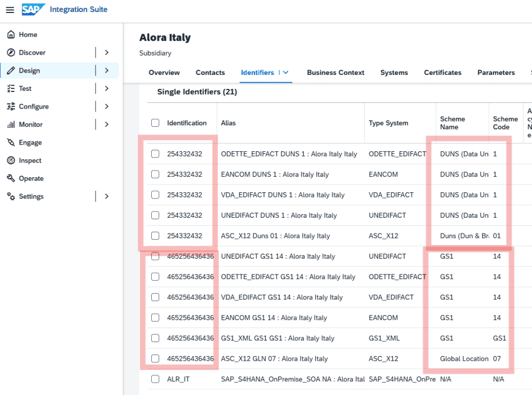Click the 'SAP_S4HANA_OnPre' type system cell
The height and width of the screenshot is (395, 532).
(x=402, y=379)
